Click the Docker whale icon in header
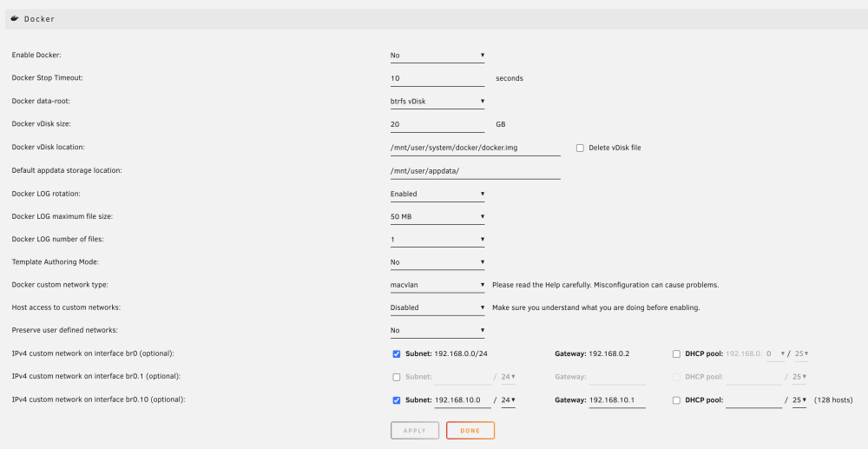This screenshot has height=449, width=868. 15,18
